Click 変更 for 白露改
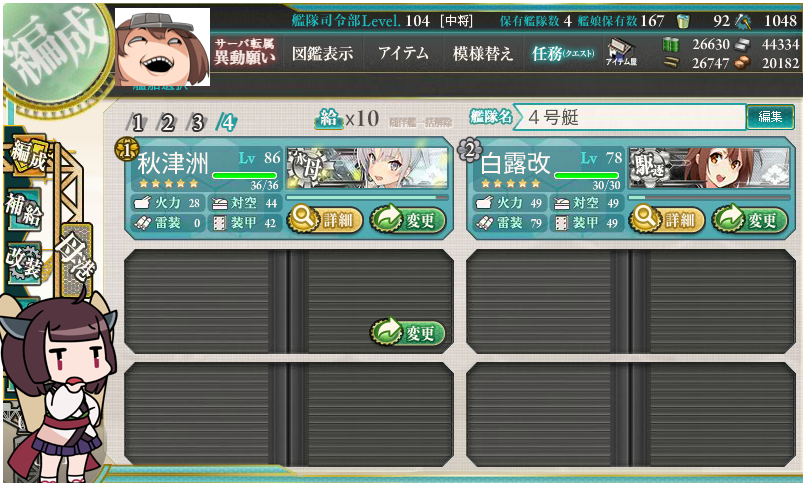Screen dimensions: 808x483 pyautogui.click(x=750, y=220)
